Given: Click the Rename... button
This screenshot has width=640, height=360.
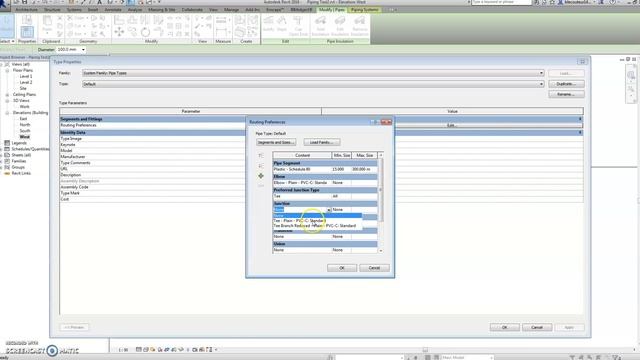Looking at the screenshot, I should (x=566, y=94).
